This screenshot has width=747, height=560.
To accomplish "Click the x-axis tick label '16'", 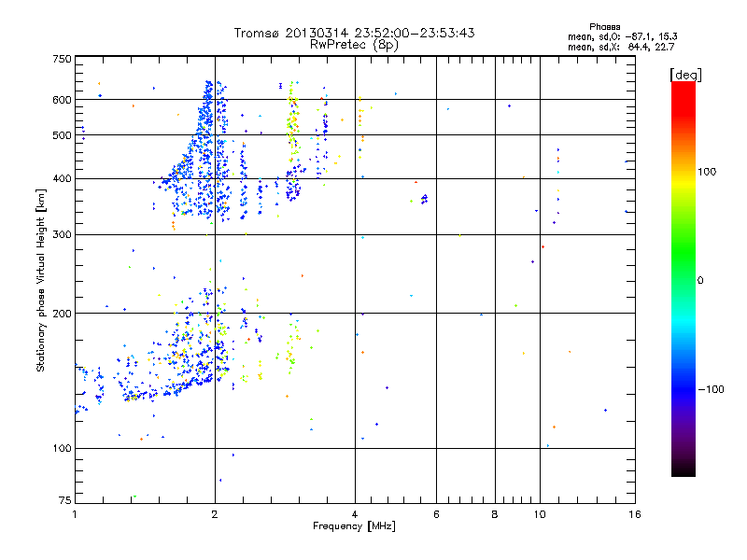I will pos(635,514).
